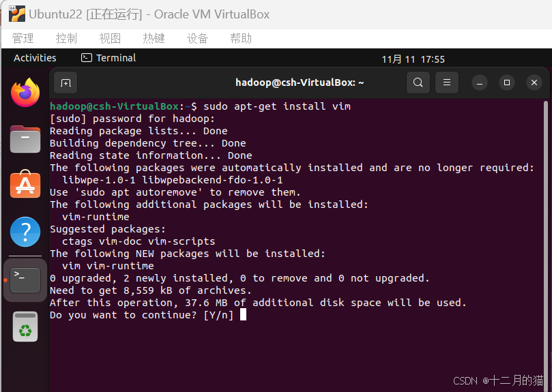
Task: Open the terminal hamburger menu
Action: click(447, 82)
